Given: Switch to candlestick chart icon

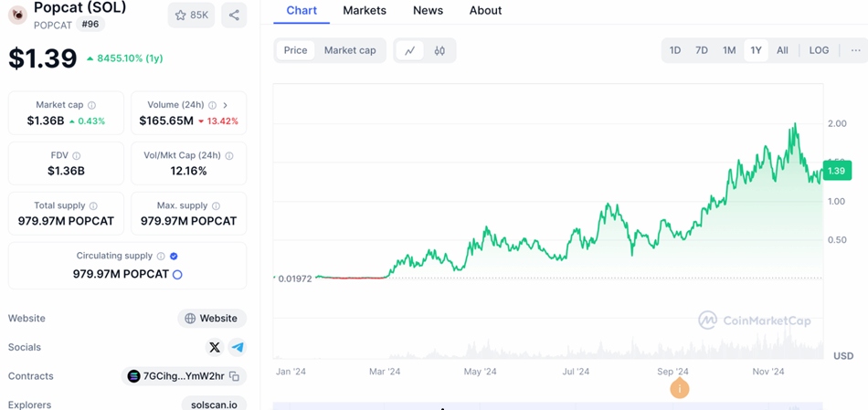Looking at the screenshot, I should pyautogui.click(x=439, y=51).
